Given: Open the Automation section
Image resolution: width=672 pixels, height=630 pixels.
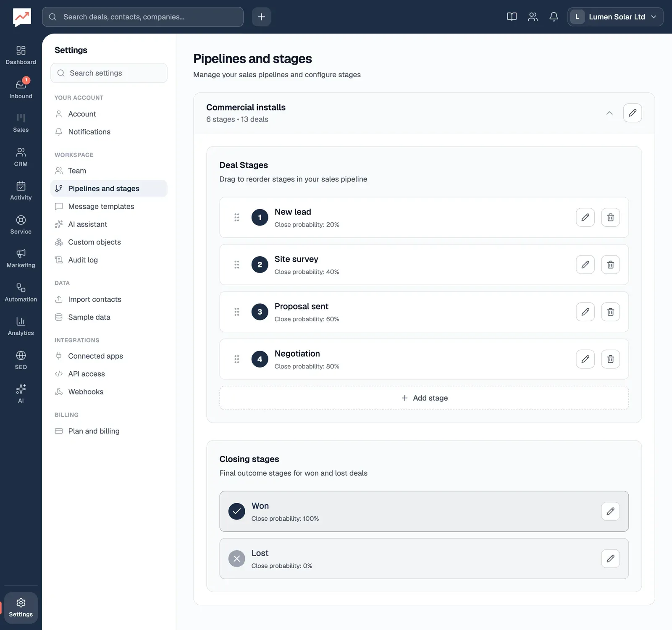Looking at the screenshot, I should point(21,293).
